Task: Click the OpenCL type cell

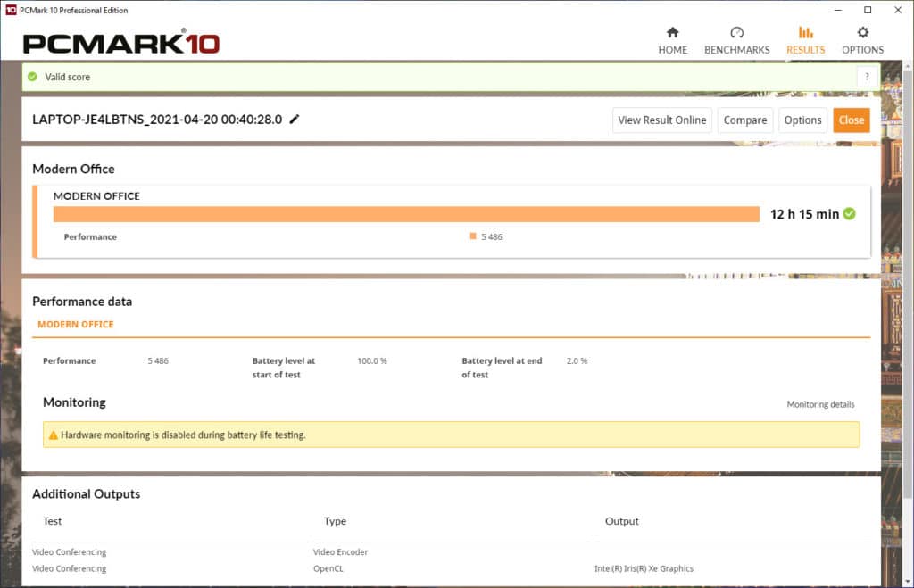Action: click(x=328, y=568)
